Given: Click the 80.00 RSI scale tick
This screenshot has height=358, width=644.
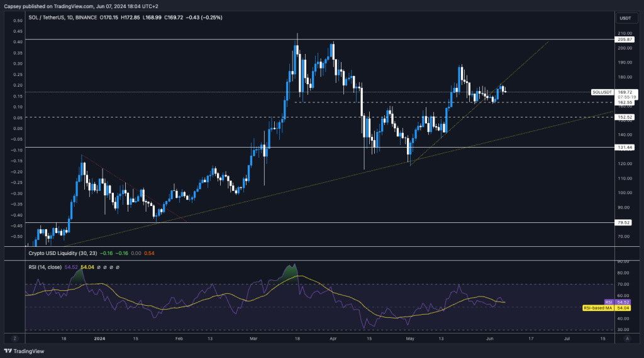Looking at the screenshot, I should point(623,273).
